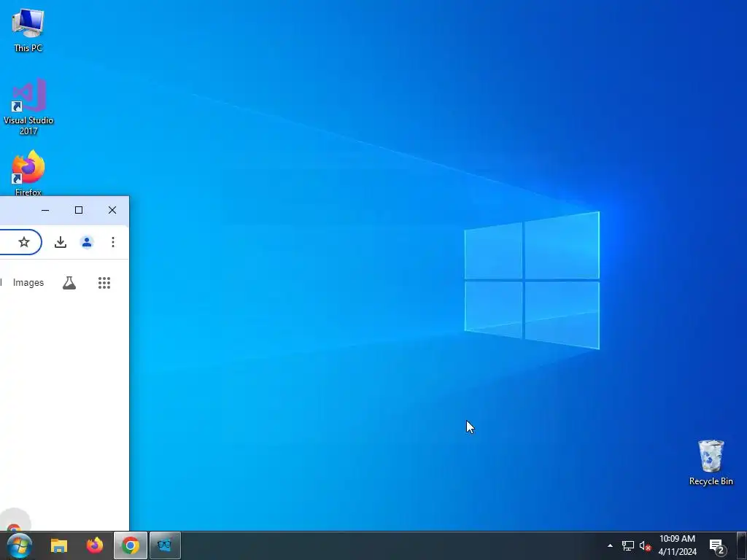Go to Google Images link

[x=28, y=282]
